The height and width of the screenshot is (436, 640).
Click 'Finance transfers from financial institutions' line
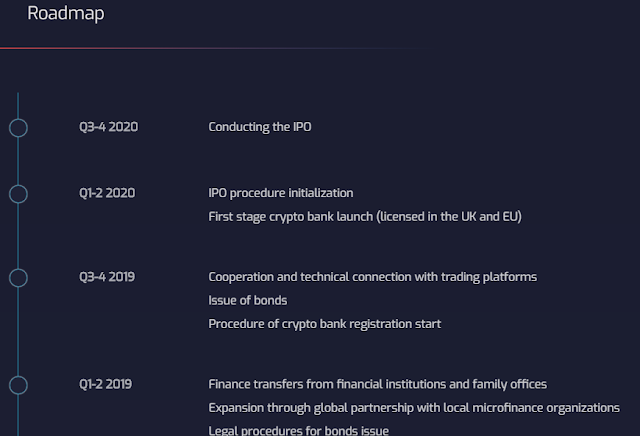pyautogui.click(x=378, y=384)
